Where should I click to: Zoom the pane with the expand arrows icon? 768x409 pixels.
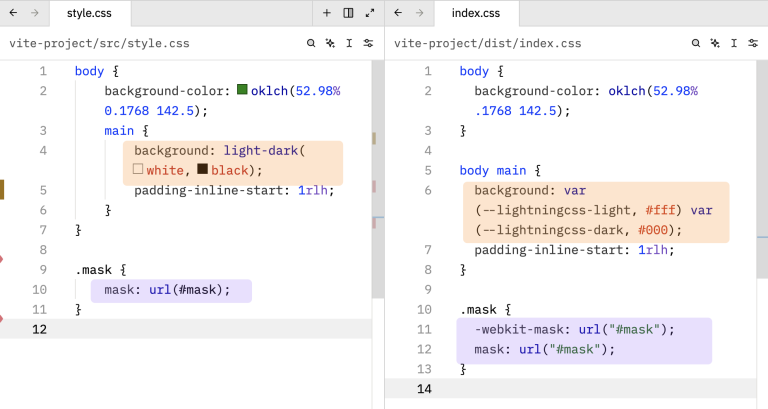[x=370, y=13]
